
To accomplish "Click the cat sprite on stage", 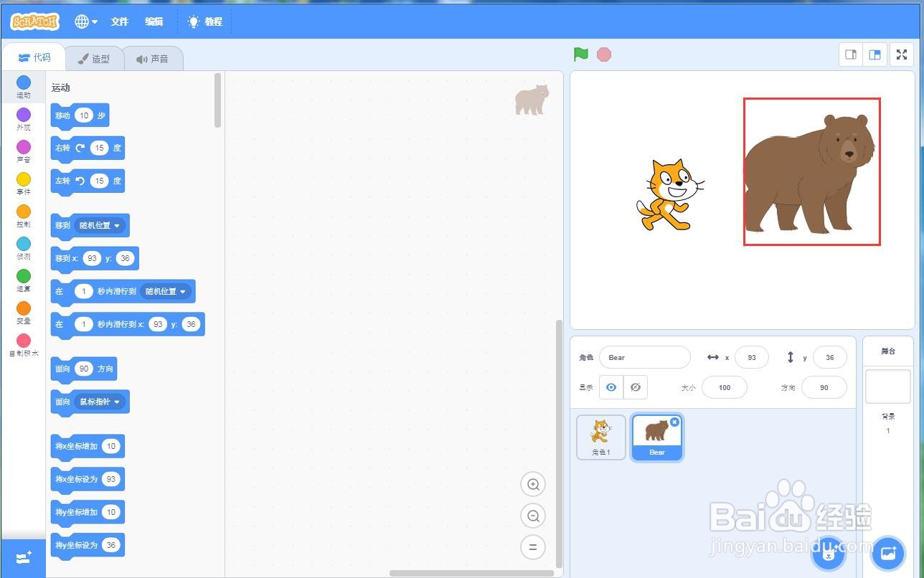I will click(x=670, y=195).
